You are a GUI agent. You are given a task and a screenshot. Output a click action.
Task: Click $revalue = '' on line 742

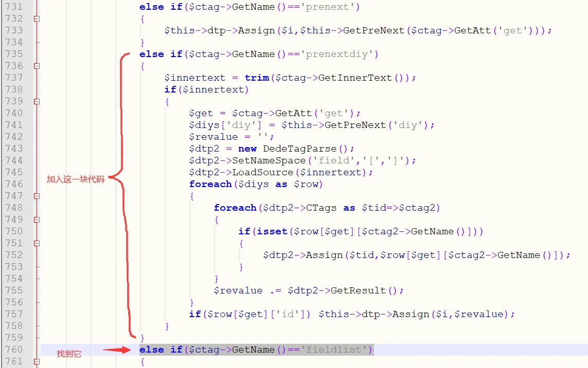[x=231, y=137]
